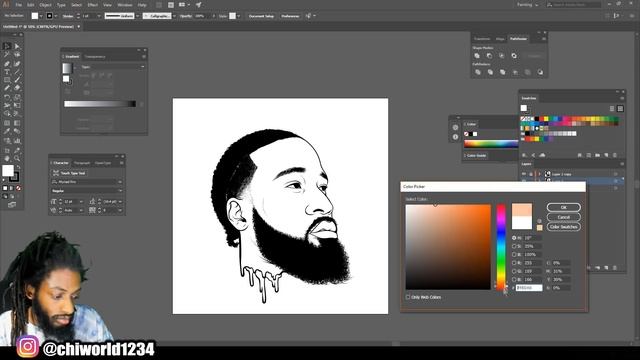Open the Window menu
640x360 pixels.
click(124, 5)
